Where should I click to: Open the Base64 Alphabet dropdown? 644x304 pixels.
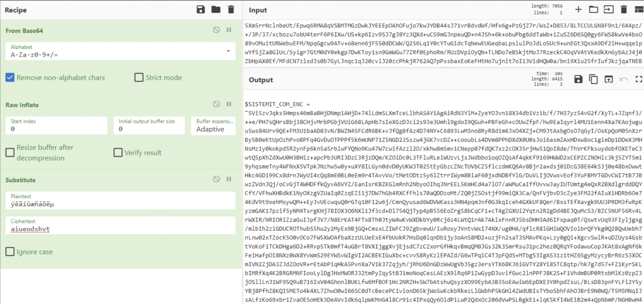pos(228,51)
